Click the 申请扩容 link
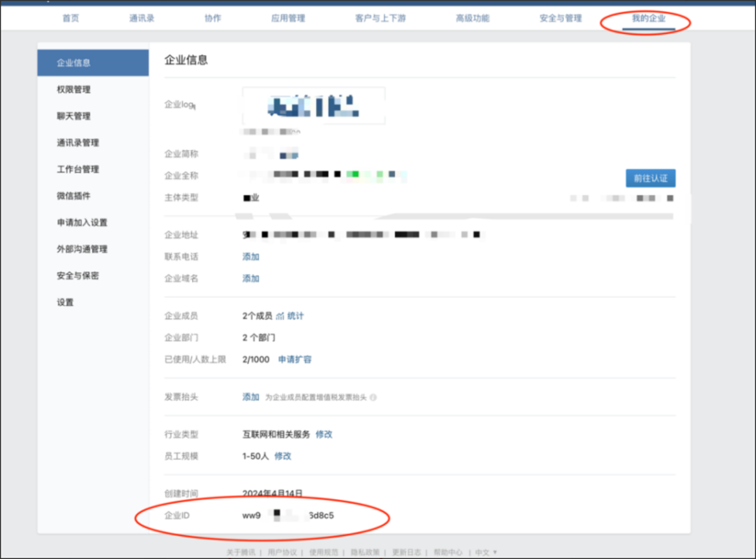The width and height of the screenshot is (756, 559). (295, 359)
